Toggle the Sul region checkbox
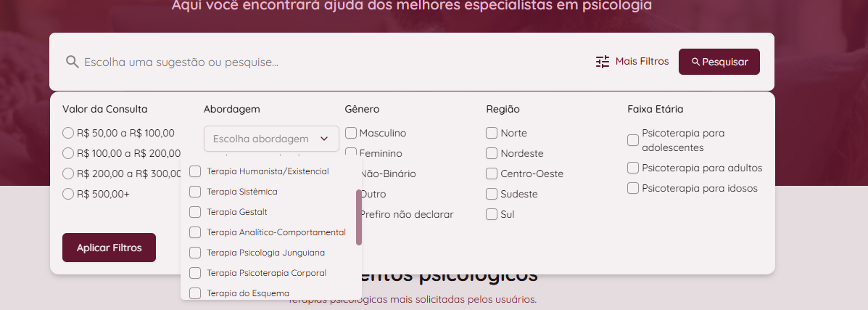868x310 pixels. point(492,214)
